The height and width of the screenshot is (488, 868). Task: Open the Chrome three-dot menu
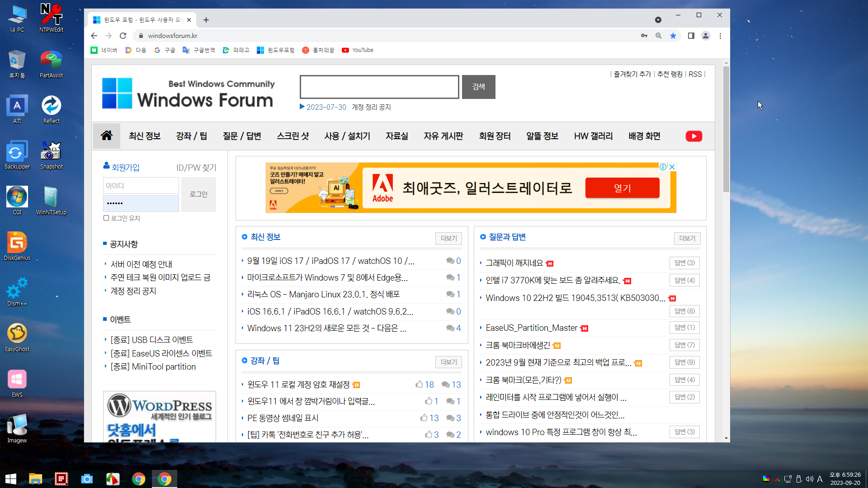721,36
